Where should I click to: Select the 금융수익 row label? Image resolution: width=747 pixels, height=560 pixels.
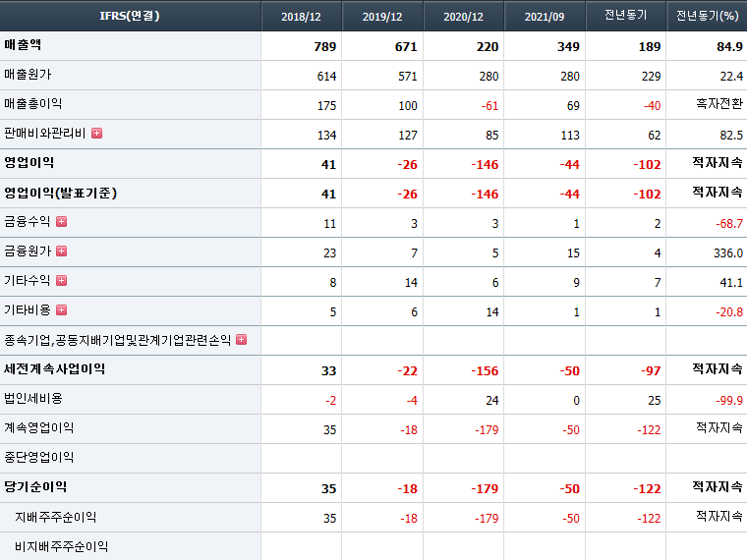pos(28,221)
